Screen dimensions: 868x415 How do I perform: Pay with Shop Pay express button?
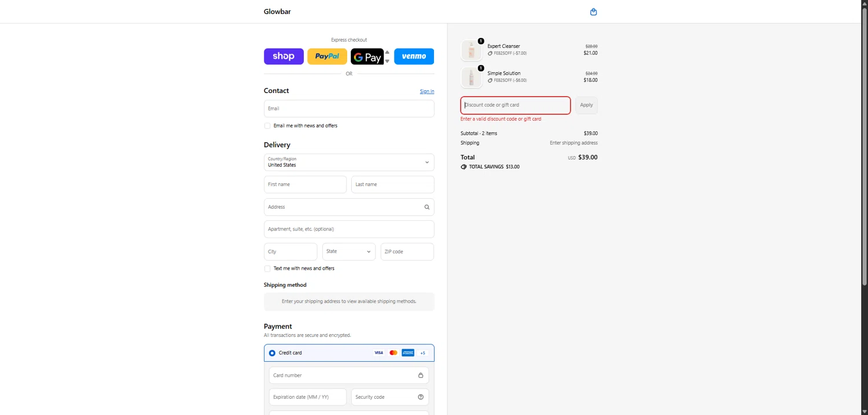(284, 56)
